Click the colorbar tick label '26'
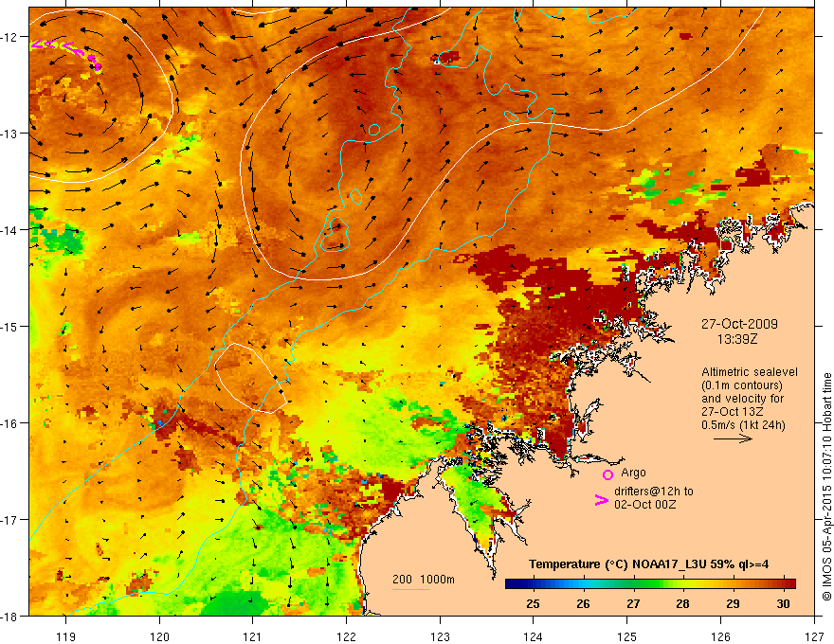 click(x=583, y=603)
